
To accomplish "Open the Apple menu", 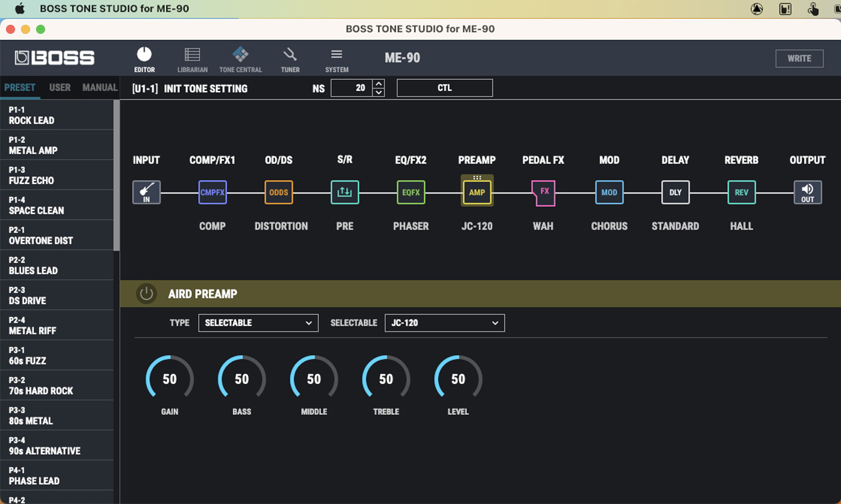I will coord(19,8).
